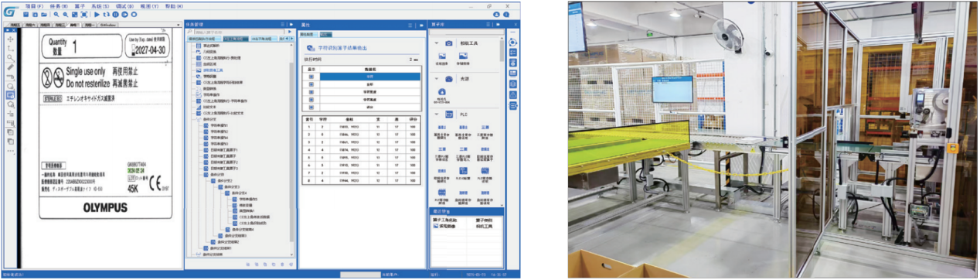Click the 字符识别 result output title

point(342,48)
